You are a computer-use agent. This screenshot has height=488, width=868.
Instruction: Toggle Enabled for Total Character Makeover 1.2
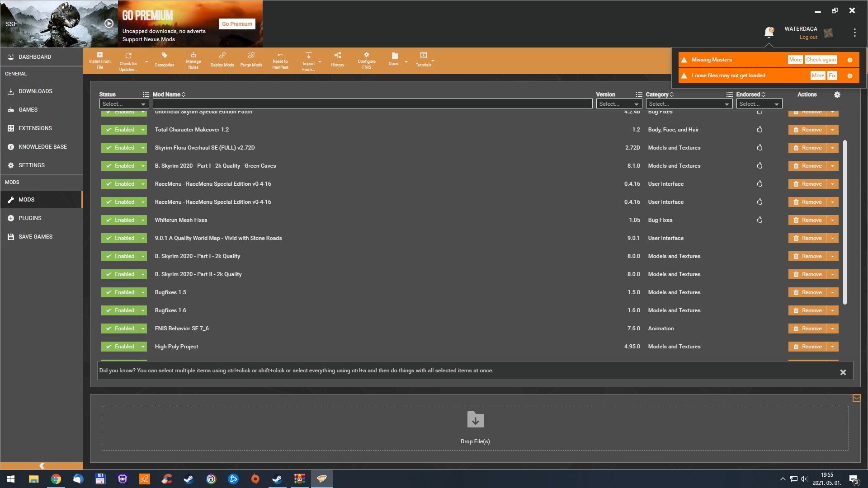point(120,130)
